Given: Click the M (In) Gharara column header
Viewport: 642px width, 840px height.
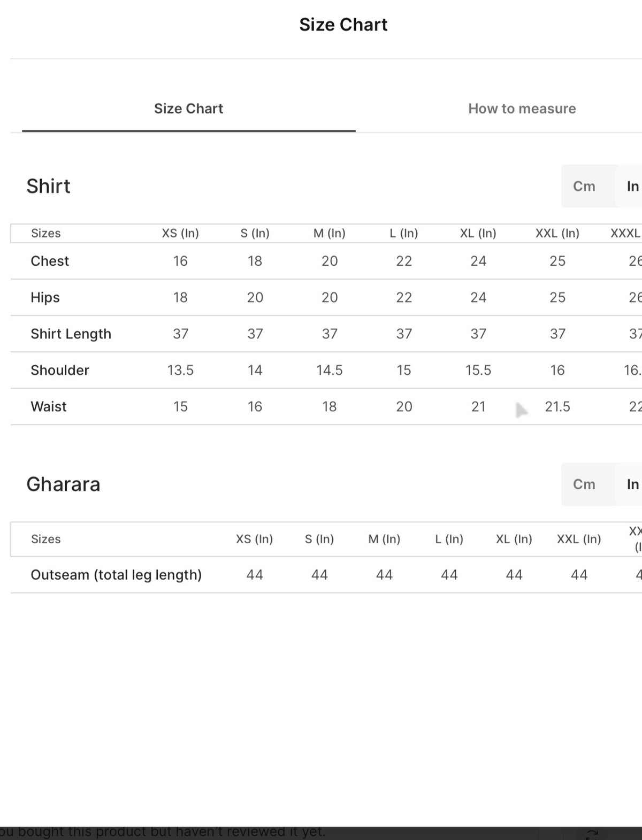Looking at the screenshot, I should click(384, 539).
